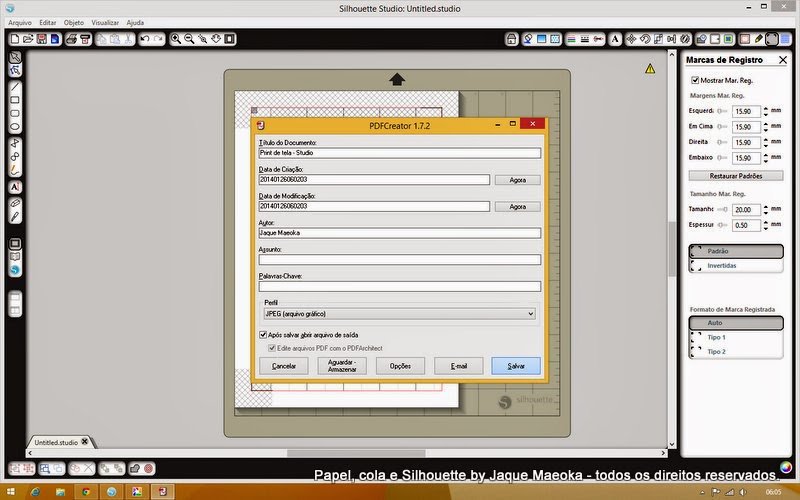Zoom out with the magnifier minus icon

pos(189,39)
